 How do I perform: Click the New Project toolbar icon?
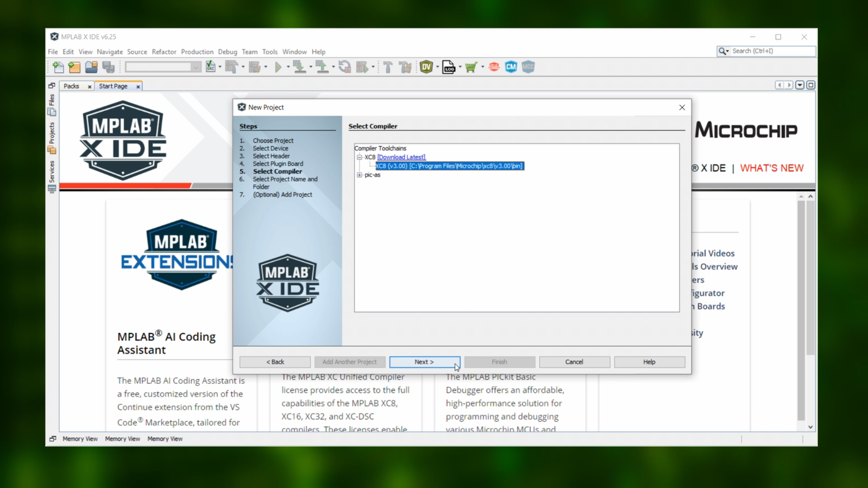click(x=74, y=67)
